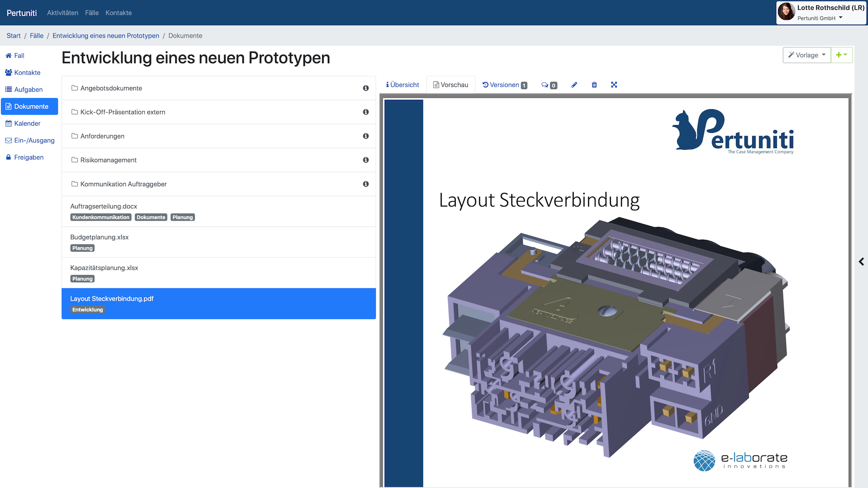This screenshot has width=868, height=488.
Task: Select the Budgetplanung.xlsx file
Action: pos(218,242)
